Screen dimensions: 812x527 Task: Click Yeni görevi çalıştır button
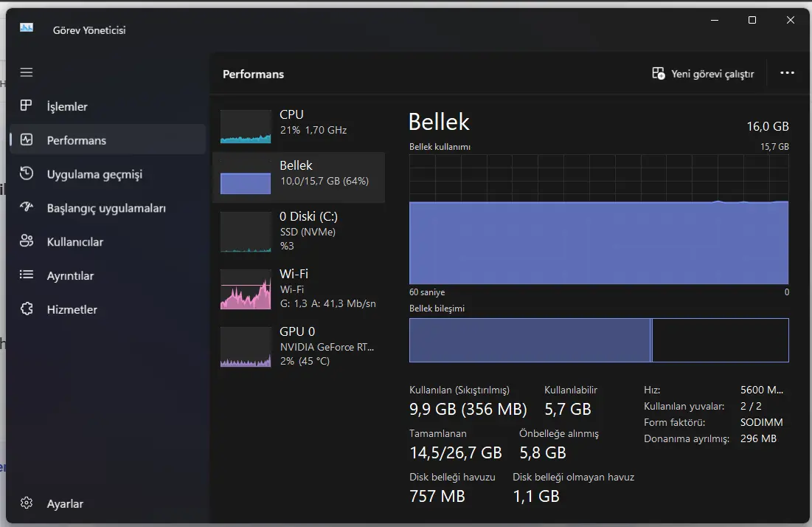point(704,74)
